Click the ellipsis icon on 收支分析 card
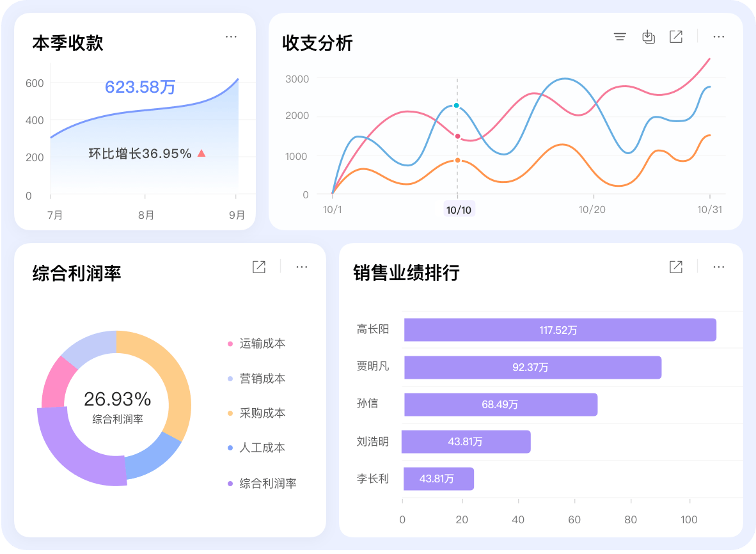Screen dimensions: 756x554 718,36
